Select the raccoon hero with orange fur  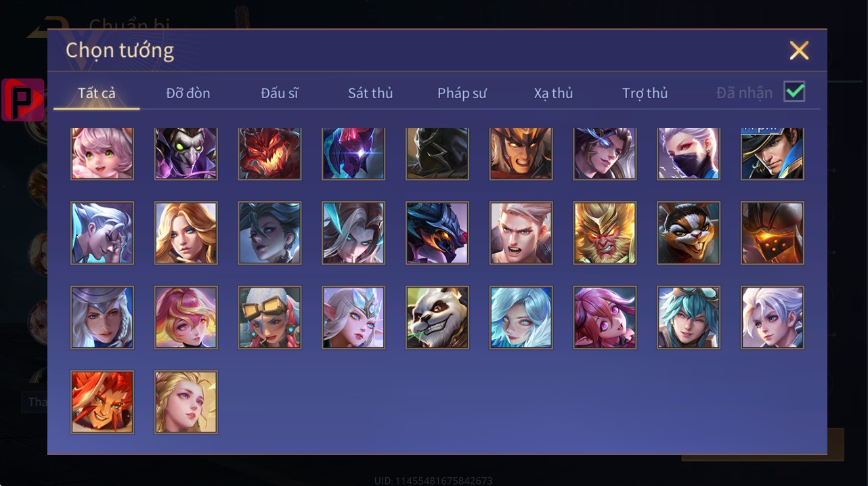[x=689, y=233]
